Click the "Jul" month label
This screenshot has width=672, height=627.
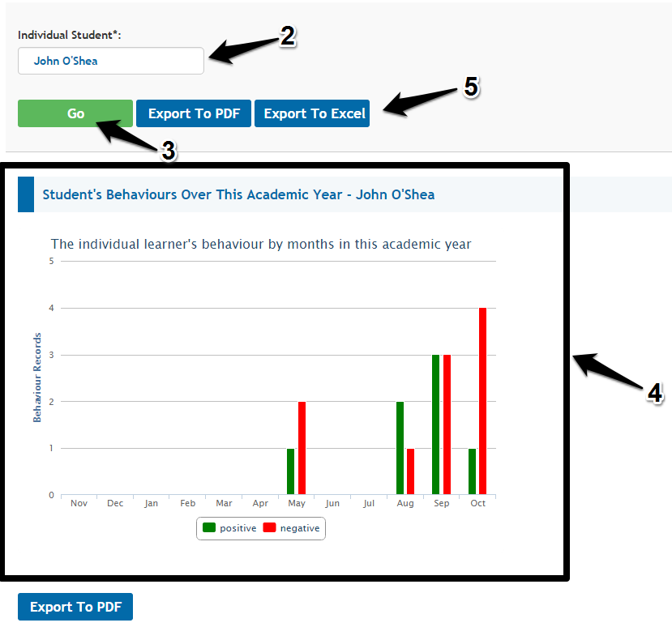coord(369,503)
